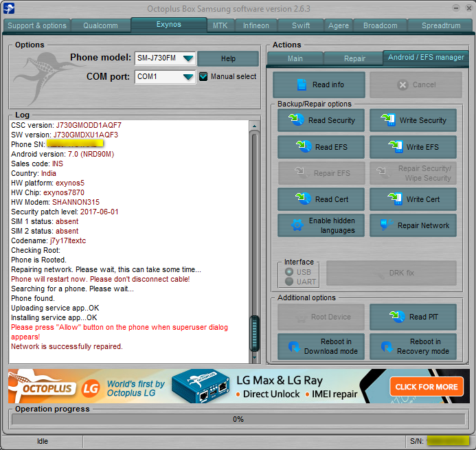Click the Read Cert disk icon
This screenshot has height=450, width=476.
[x=304, y=199]
